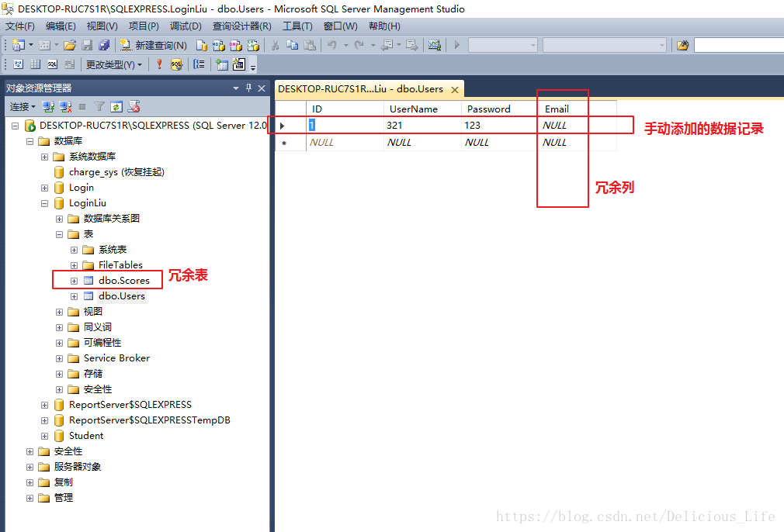Pin the 对象资源管理器 panel
The width and height of the screenshot is (784, 532).
tap(248, 88)
